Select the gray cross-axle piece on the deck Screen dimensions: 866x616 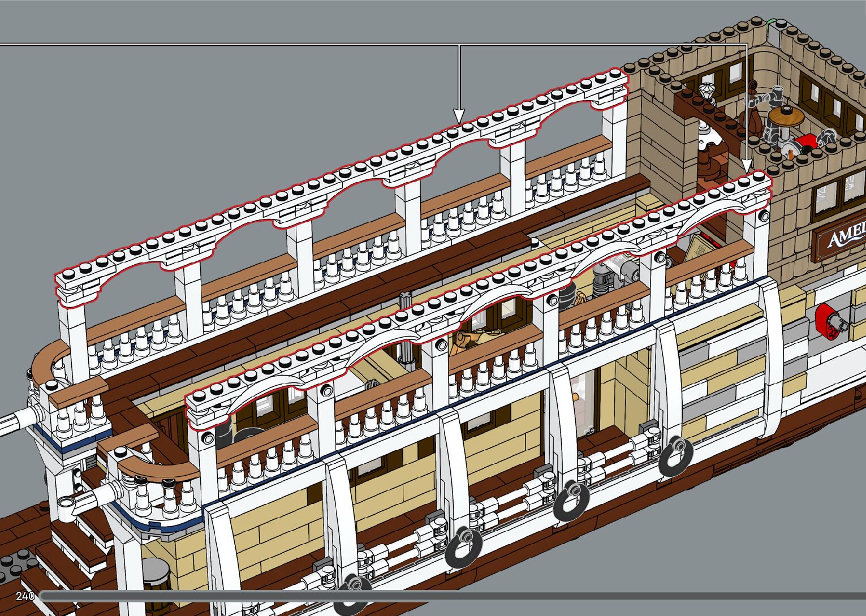(x=406, y=300)
